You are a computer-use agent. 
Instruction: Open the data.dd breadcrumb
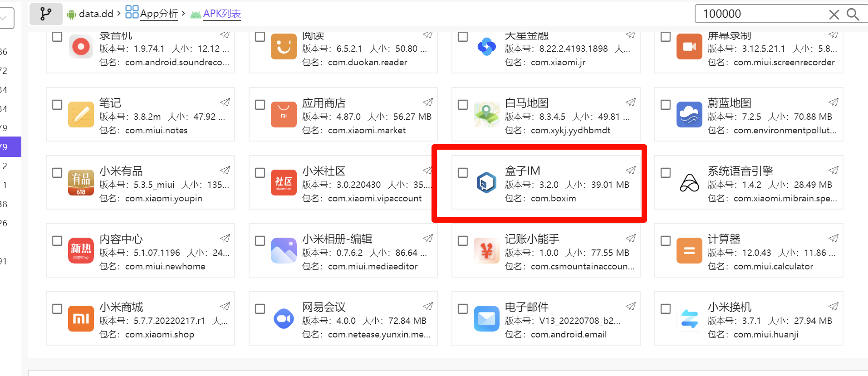click(x=96, y=14)
